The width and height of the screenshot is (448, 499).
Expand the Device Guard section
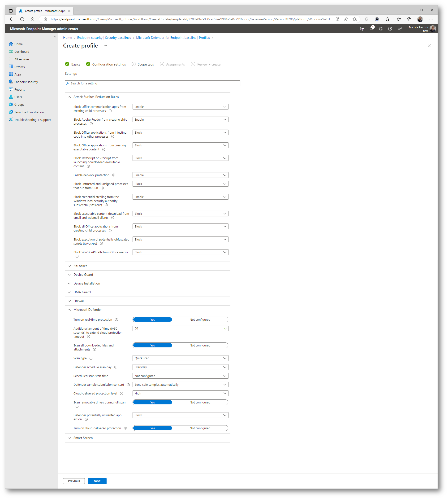click(x=69, y=275)
